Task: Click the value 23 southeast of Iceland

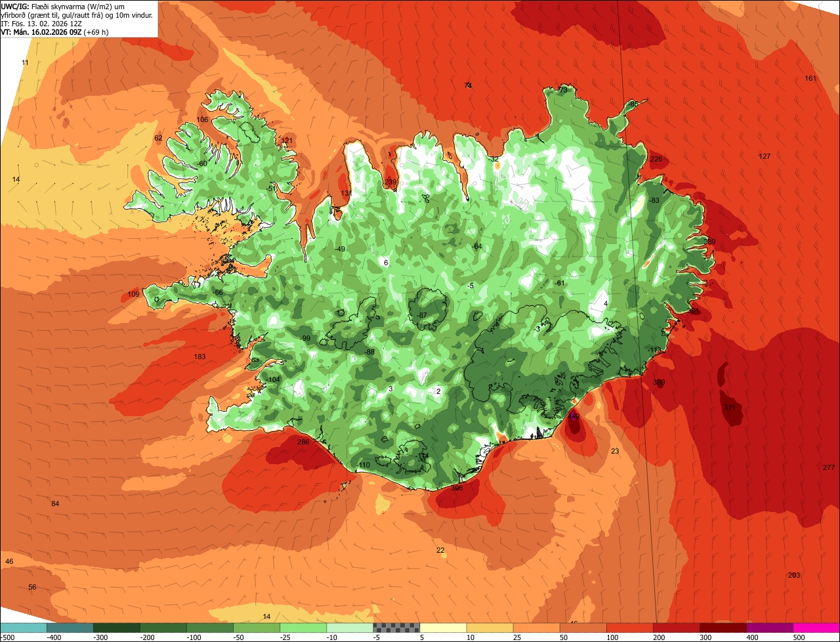Action: coord(615,452)
